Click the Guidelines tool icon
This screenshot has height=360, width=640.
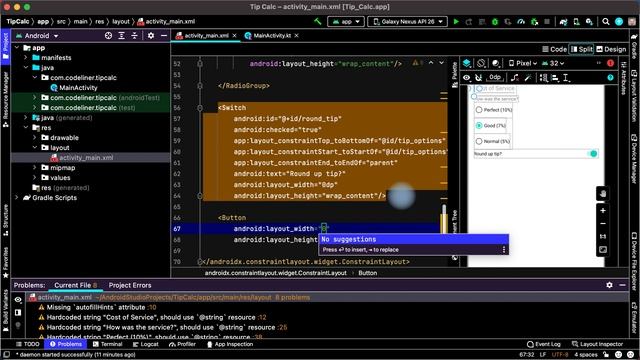[x=566, y=78]
